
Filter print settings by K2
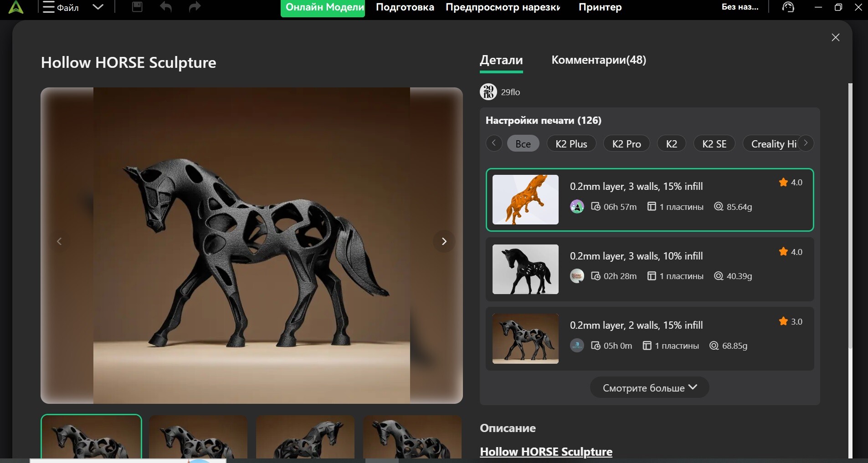point(672,144)
